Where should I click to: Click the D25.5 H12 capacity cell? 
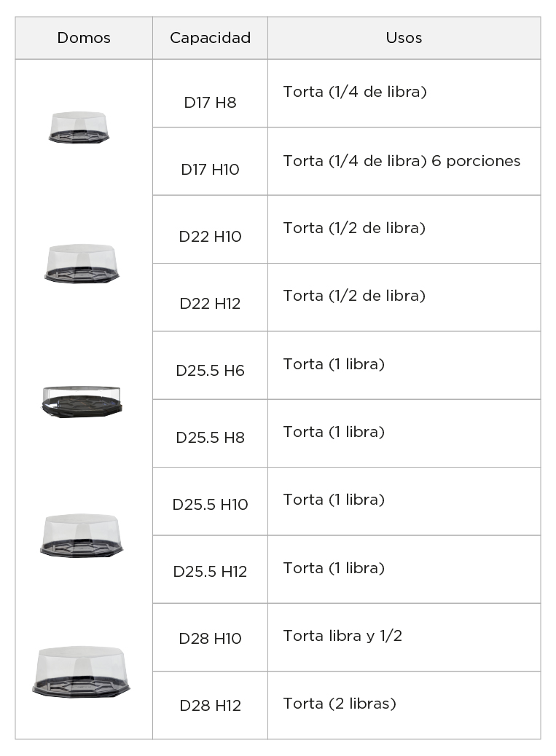tap(211, 570)
